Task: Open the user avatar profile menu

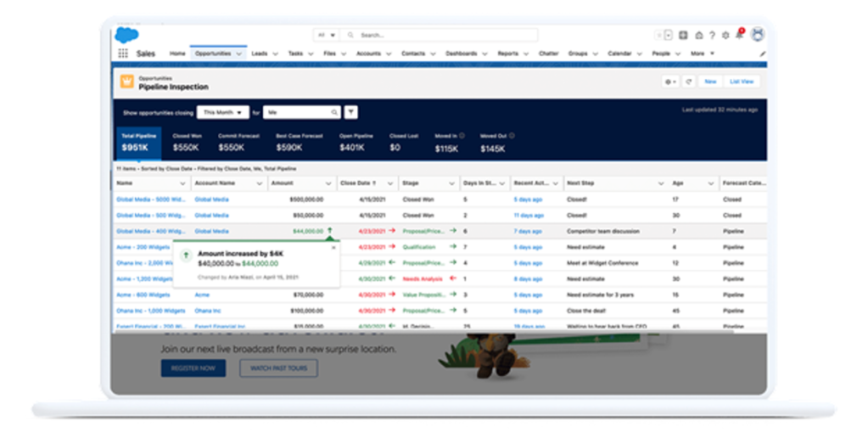Action: coord(757,35)
